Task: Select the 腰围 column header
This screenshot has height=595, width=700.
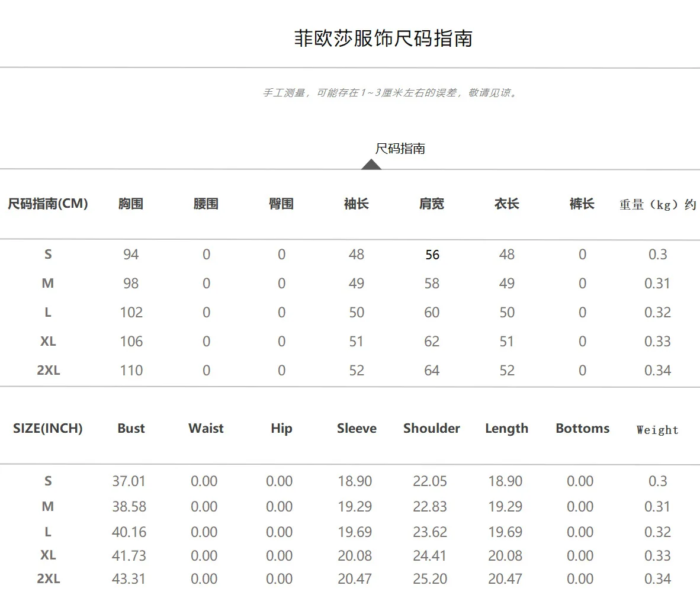Action: 206,204
